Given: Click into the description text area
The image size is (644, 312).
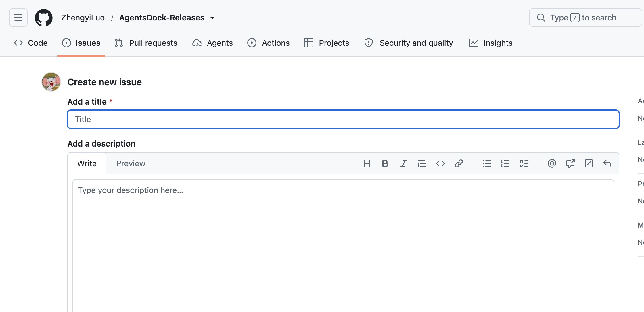Looking at the screenshot, I should (343, 246).
